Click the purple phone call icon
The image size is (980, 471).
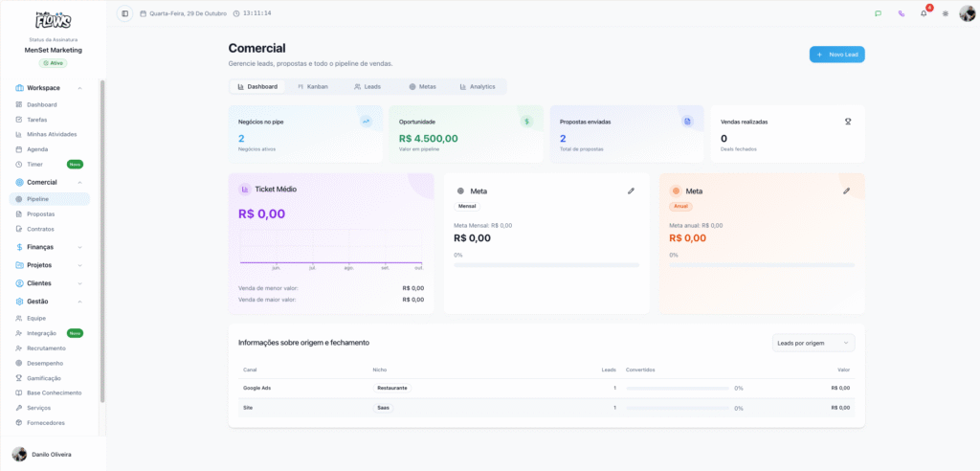click(901, 13)
